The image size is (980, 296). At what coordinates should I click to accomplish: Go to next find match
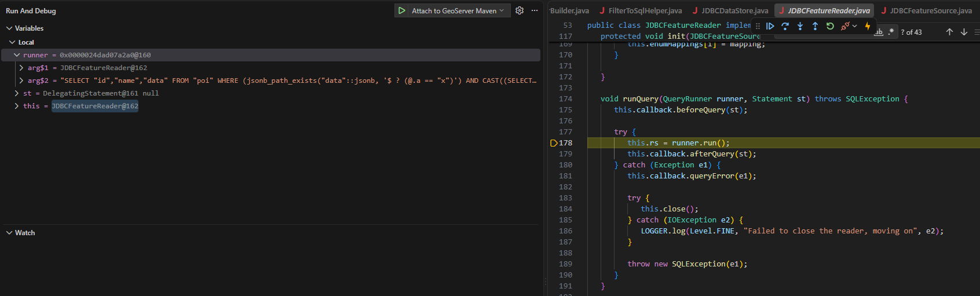(964, 32)
